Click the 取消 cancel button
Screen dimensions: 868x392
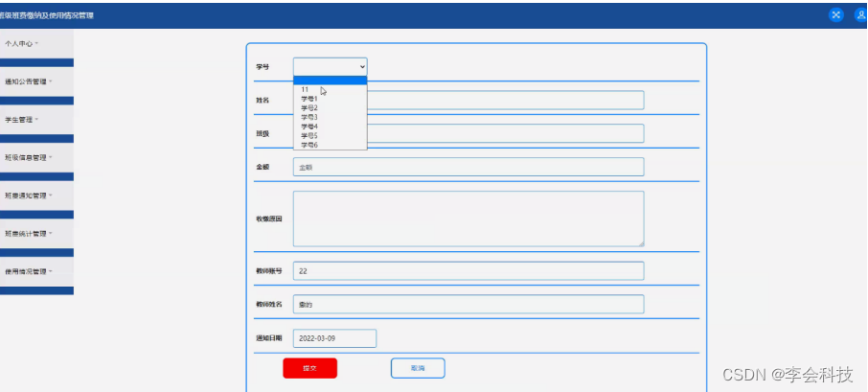click(418, 368)
